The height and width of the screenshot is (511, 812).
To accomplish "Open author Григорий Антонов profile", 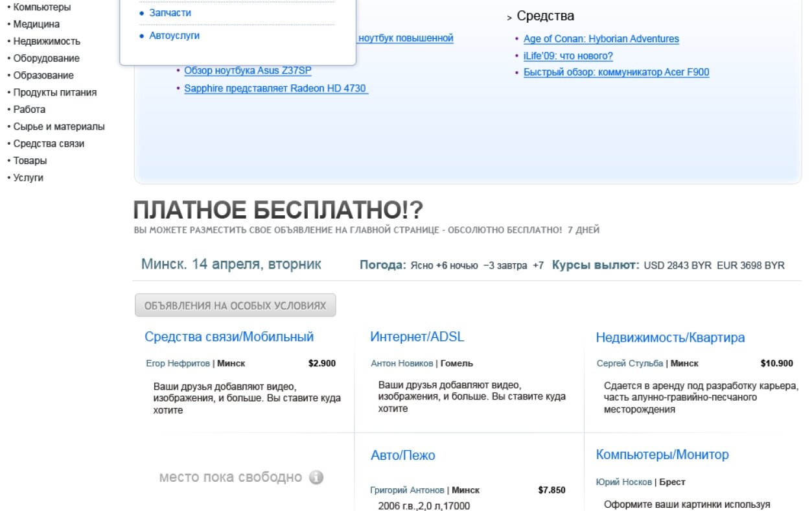I will point(407,490).
